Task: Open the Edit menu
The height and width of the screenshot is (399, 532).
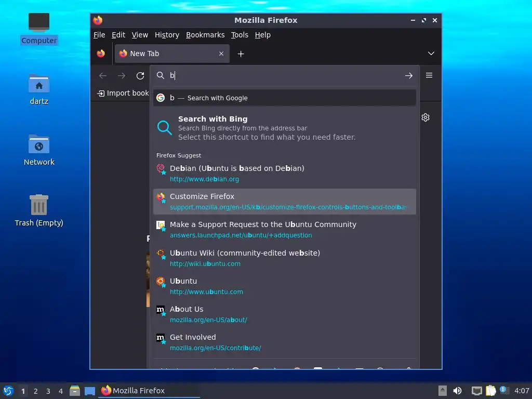Action: tap(118, 35)
